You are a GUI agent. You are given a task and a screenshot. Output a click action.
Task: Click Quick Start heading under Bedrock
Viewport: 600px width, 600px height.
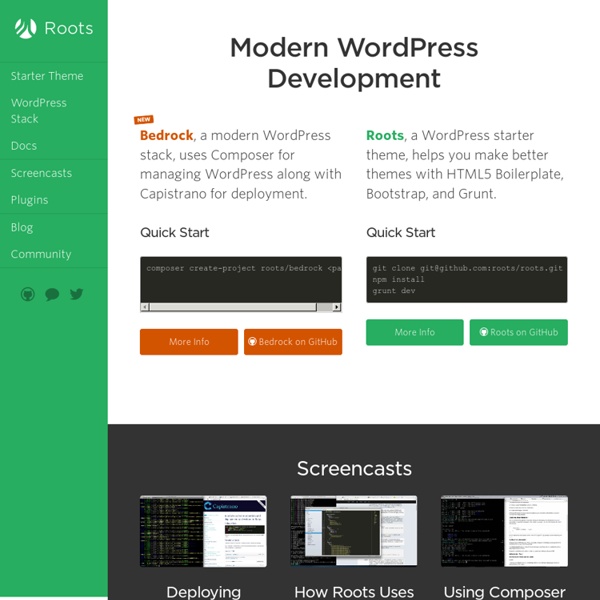tap(174, 232)
